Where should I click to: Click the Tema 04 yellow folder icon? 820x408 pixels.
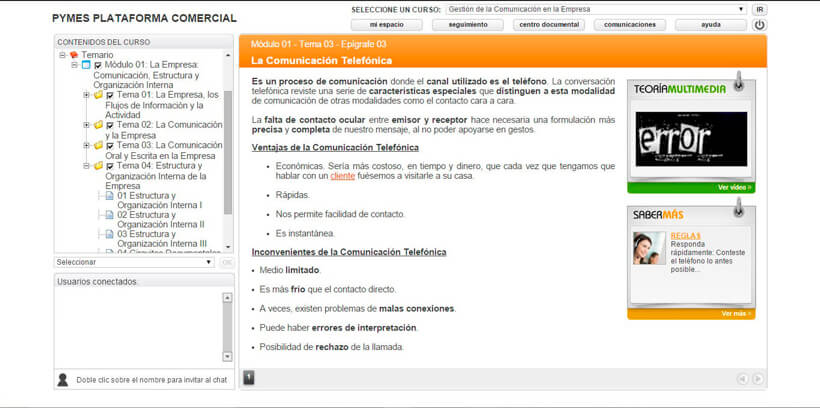pyautogui.click(x=98, y=166)
